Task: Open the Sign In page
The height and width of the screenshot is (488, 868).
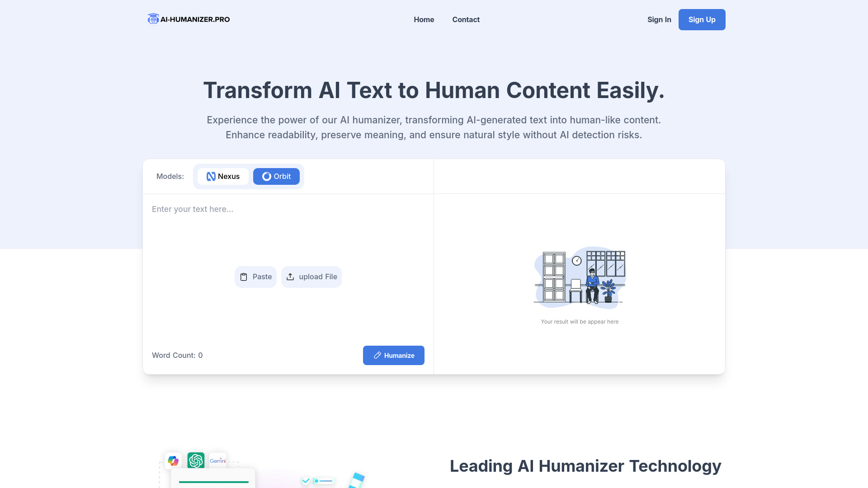Action: 659,19
